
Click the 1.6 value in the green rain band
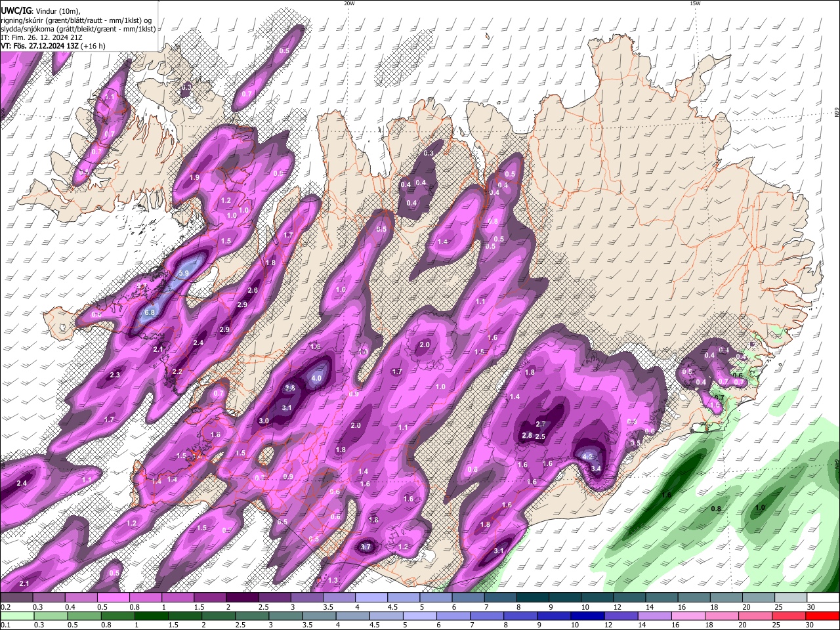coord(667,495)
